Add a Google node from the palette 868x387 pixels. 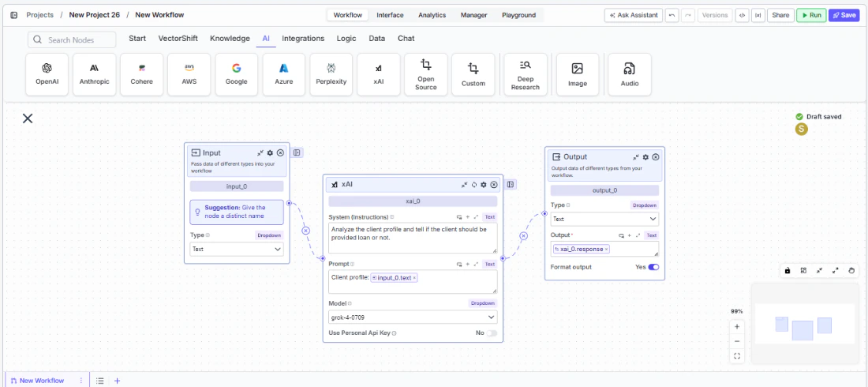tap(237, 74)
